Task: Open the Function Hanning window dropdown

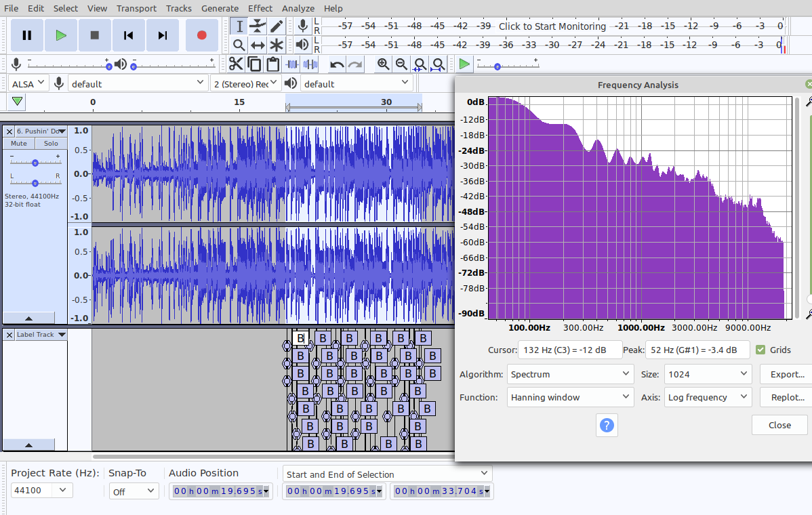Action: pos(570,397)
